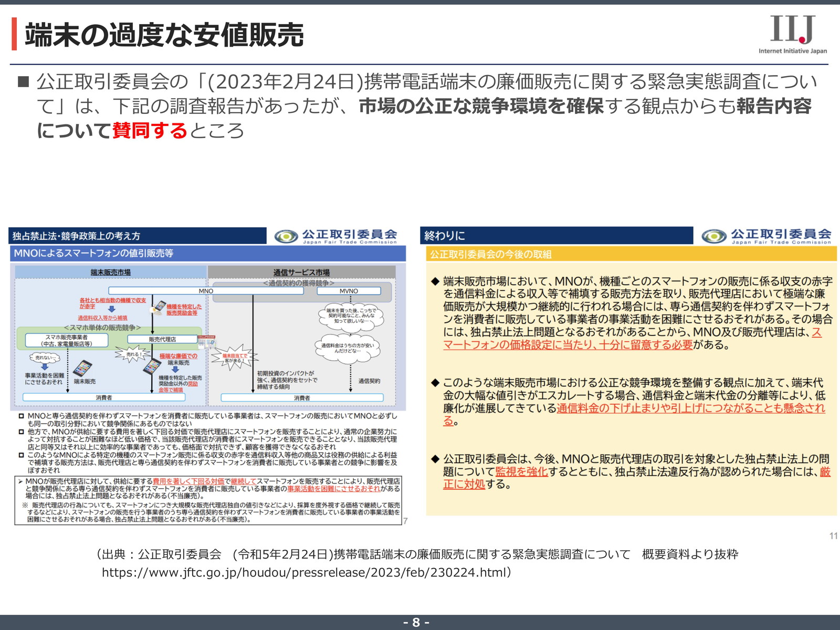Click the red note 各社とも相当数の機種で収支が赤字

[112, 303]
